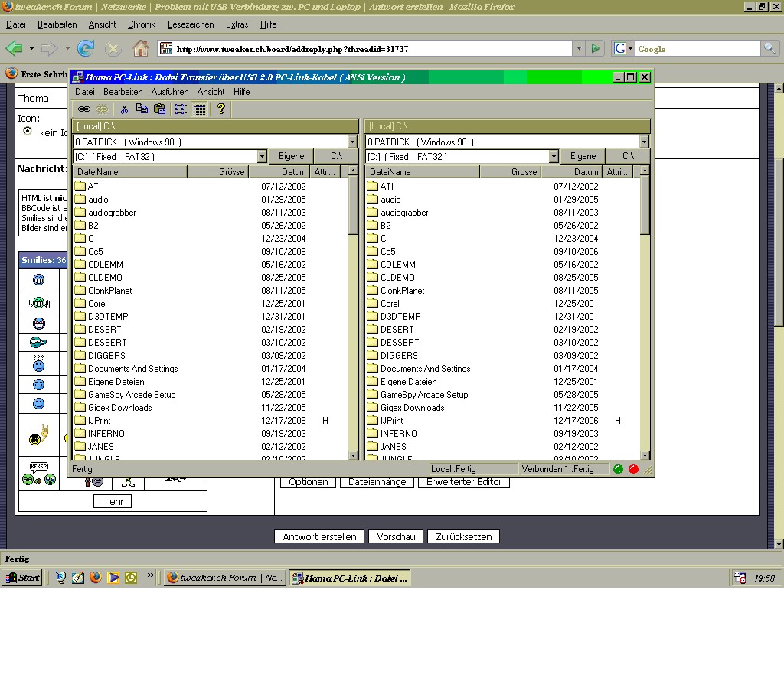The width and height of the screenshot is (784, 681).
Task: Open Hilfe menu in PC-Link window
Action: 241,92
